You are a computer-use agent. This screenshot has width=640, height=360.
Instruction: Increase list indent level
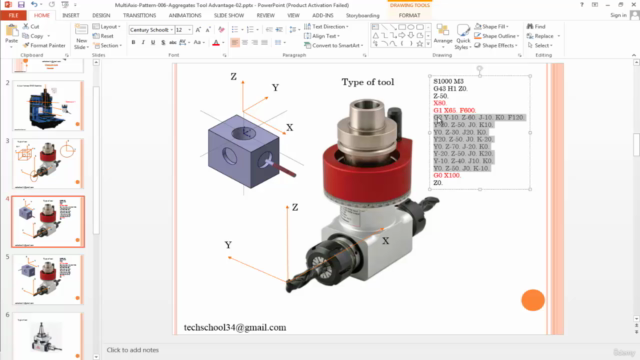click(279, 30)
